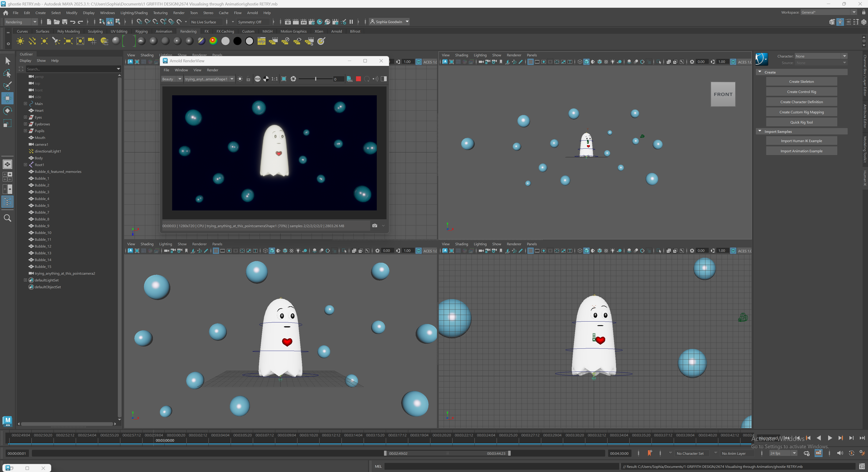Open the Arnold menu in menu bar

252,13
